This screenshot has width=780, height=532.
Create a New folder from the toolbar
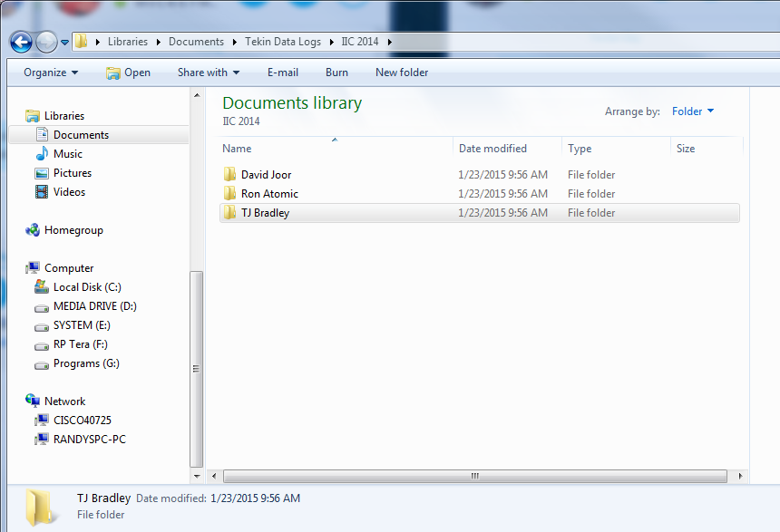coord(402,73)
